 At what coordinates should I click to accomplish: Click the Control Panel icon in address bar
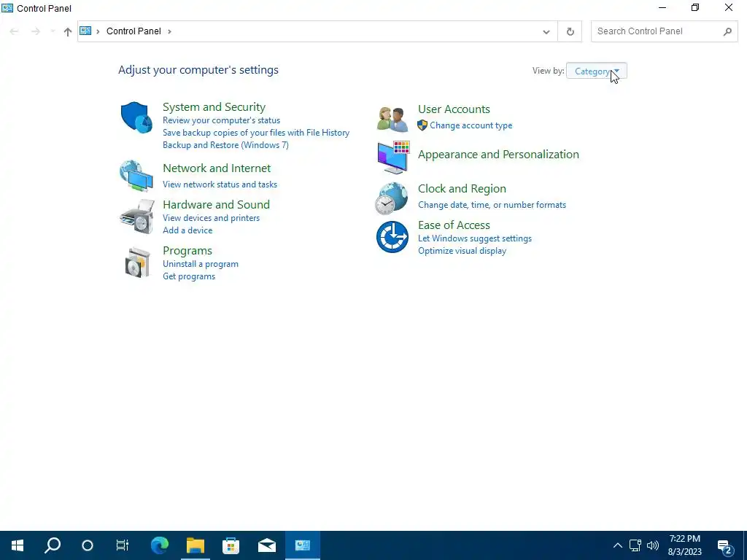pyautogui.click(x=85, y=31)
